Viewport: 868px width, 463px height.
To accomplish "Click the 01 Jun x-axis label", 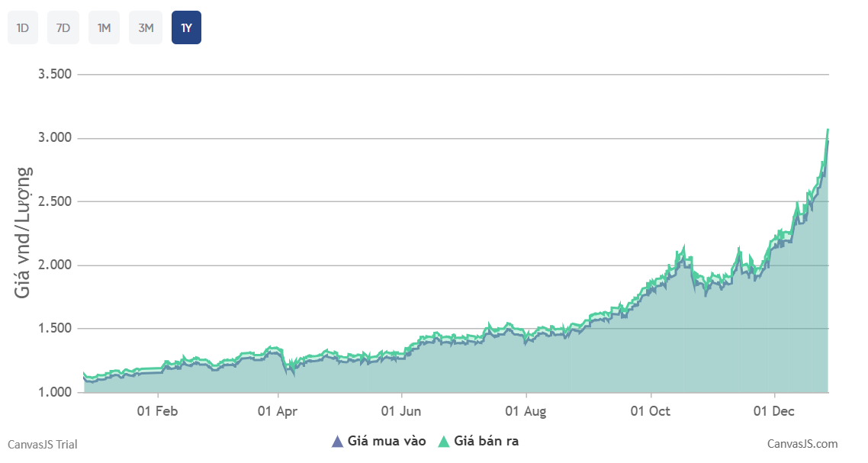I will pos(401,412).
